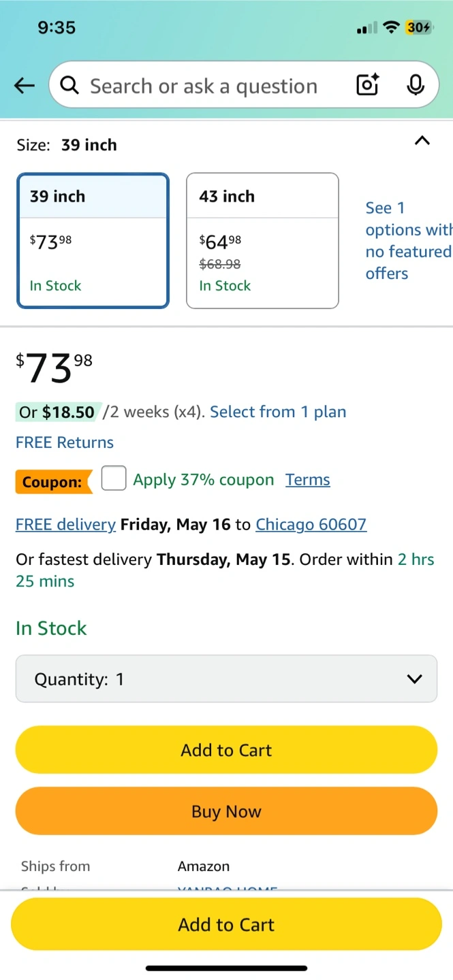Select the 43 inch size option
The height and width of the screenshot is (980, 453).
pyautogui.click(x=262, y=240)
